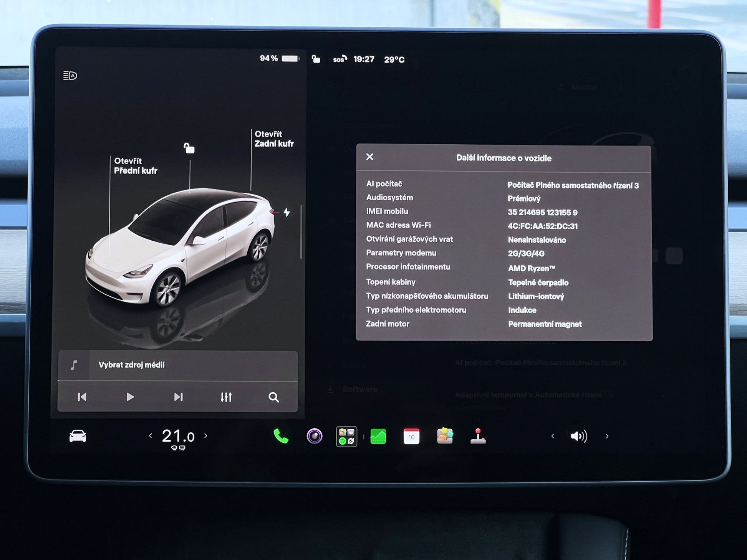Decrease volume with the left arrow
The height and width of the screenshot is (560, 747).
pos(553,436)
